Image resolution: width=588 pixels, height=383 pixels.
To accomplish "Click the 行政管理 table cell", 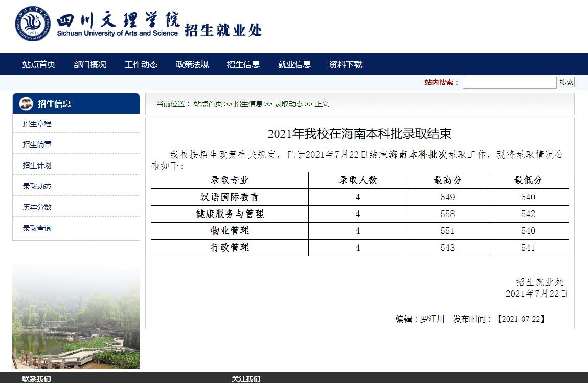I will (x=230, y=248).
